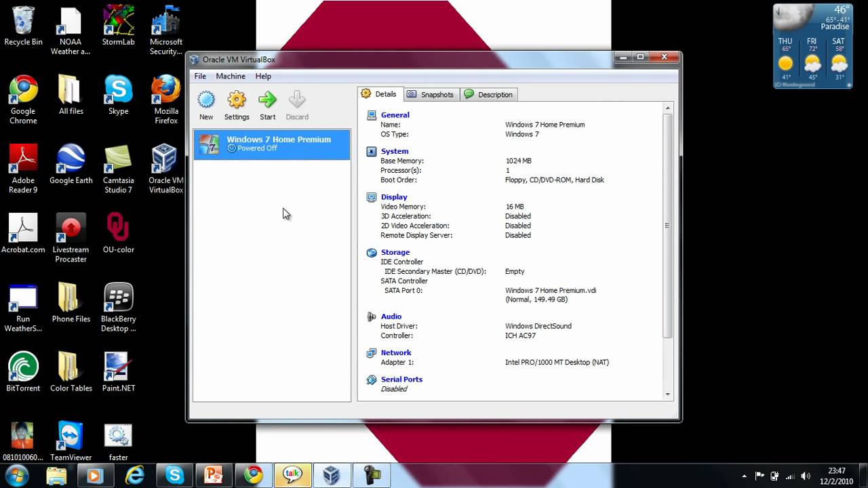Click the General section icon
This screenshot has width=868, height=488.
372,115
